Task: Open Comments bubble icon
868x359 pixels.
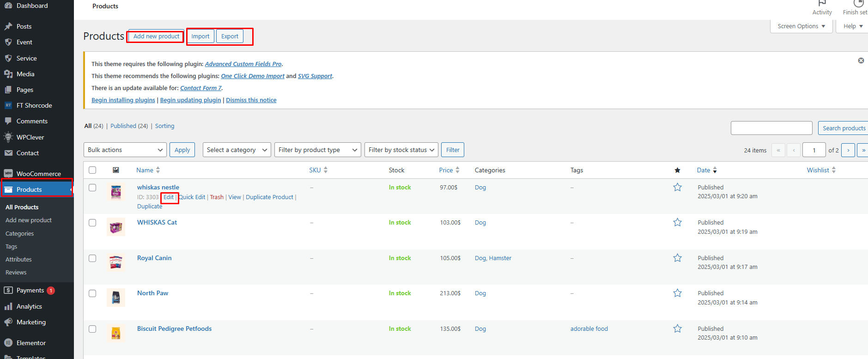Action: 8,121
